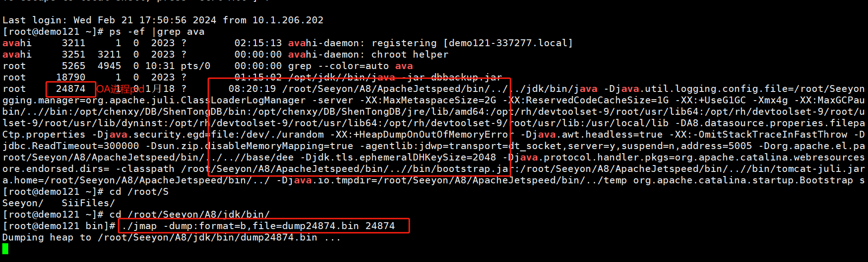Click PID 18790 in the dbbackup row

pos(71,77)
